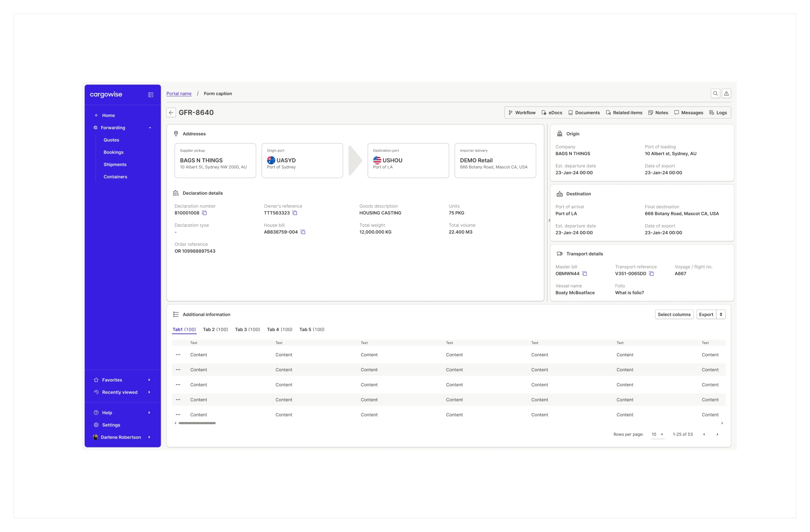
Task: Open Logs from the toolbar
Action: (718, 113)
